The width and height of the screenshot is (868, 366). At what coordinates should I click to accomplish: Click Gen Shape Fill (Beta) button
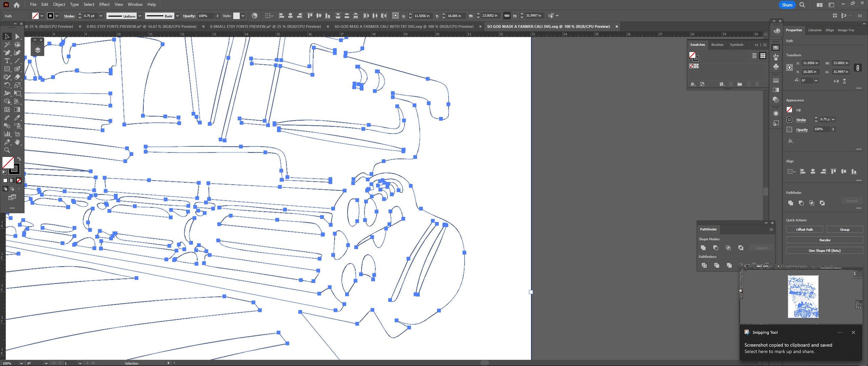pyautogui.click(x=825, y=250)
